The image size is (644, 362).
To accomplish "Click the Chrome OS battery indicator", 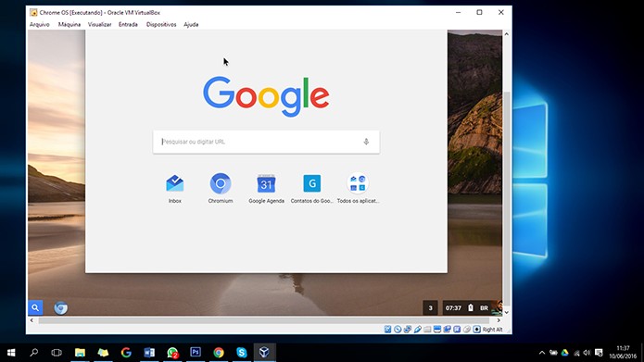I will click(471, 307).
